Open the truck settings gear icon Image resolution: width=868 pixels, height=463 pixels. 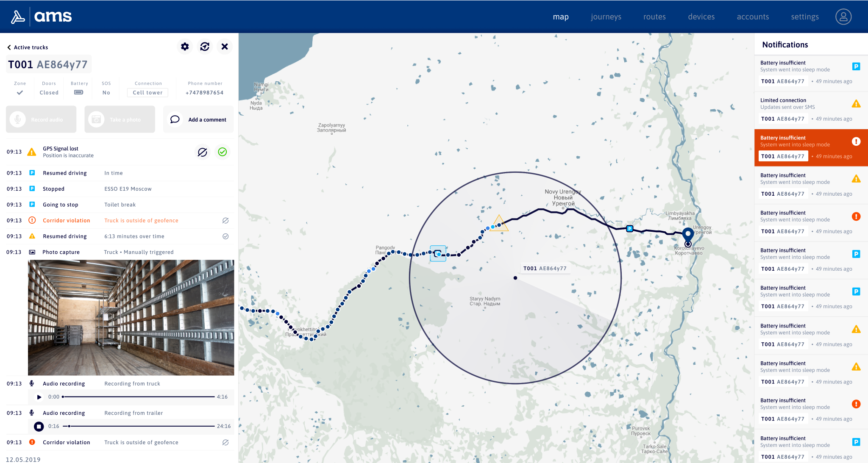click(185, 47)
